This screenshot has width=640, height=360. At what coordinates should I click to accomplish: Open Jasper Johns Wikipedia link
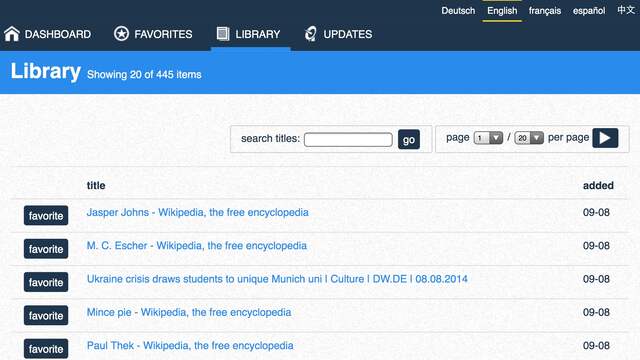click(198, 213)
